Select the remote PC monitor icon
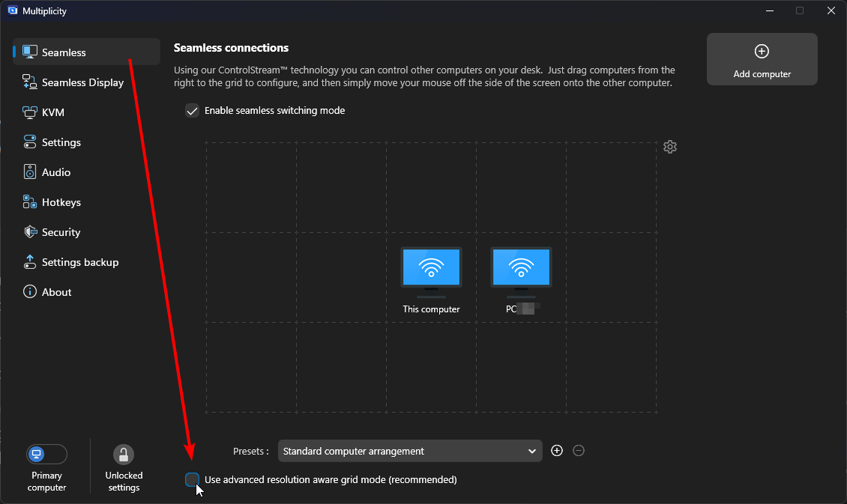The width and height of the screenshot is (847, 504). click(521, 270)
